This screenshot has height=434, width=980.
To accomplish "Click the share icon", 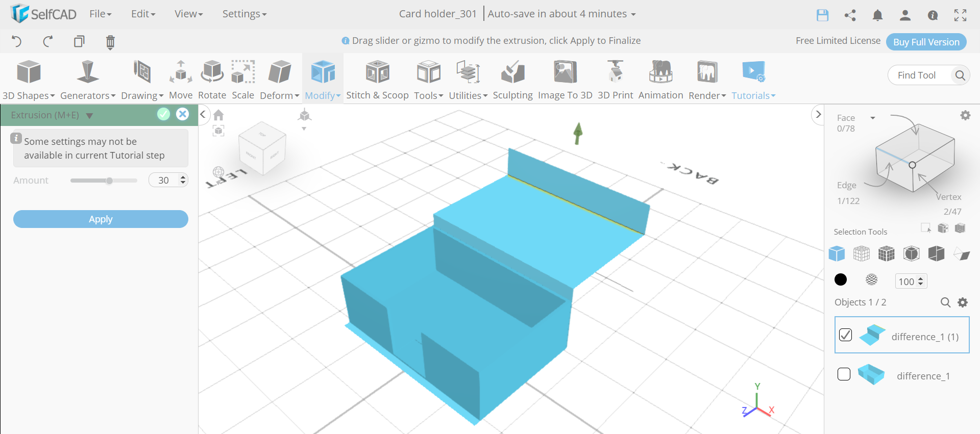I will pos(850,15).
